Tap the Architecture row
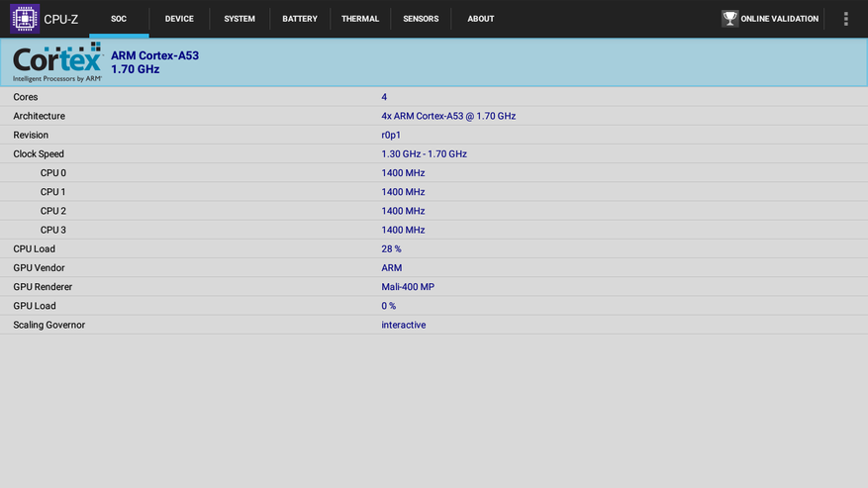 [x=434, y=116]
